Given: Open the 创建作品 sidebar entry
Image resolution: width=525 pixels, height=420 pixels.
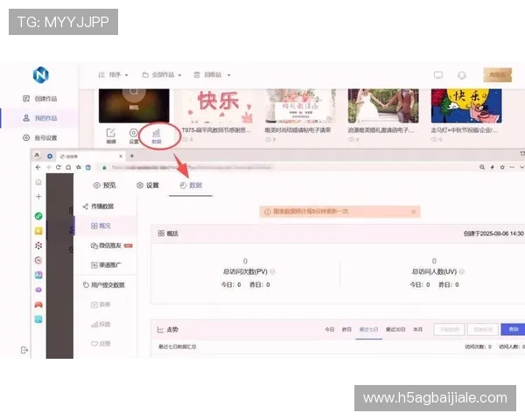Looking at the screenshot, I should [x=40, y=99].
